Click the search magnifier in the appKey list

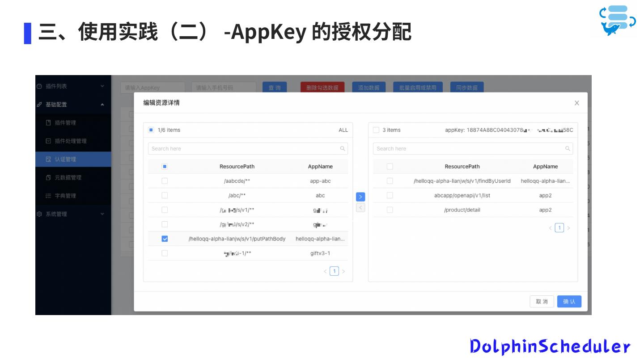tap(568, 149)
